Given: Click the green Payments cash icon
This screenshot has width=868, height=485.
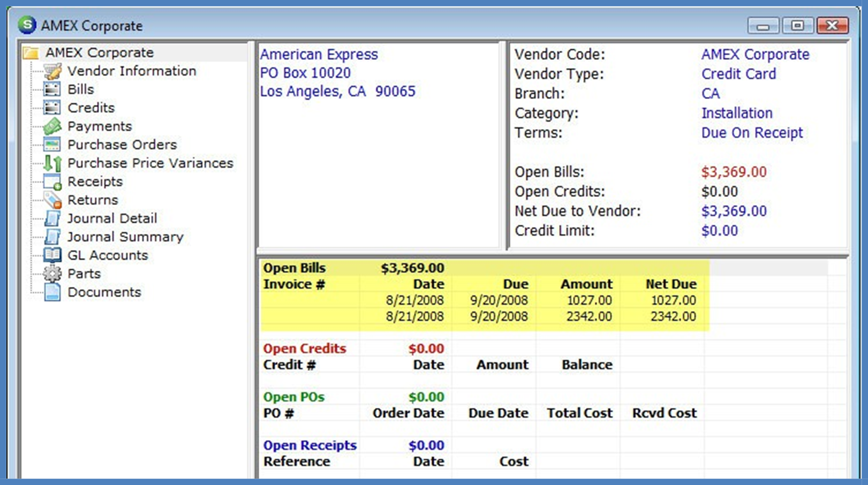Looking at the screenshot, I should 52,126.
